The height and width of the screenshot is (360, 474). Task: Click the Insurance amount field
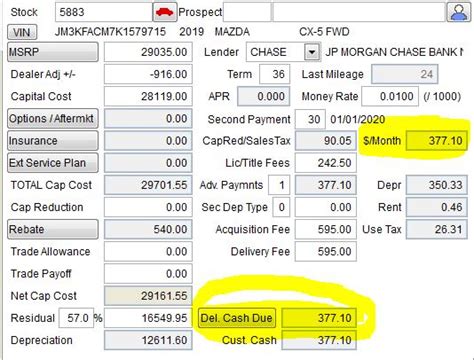(x=148, y=141)
